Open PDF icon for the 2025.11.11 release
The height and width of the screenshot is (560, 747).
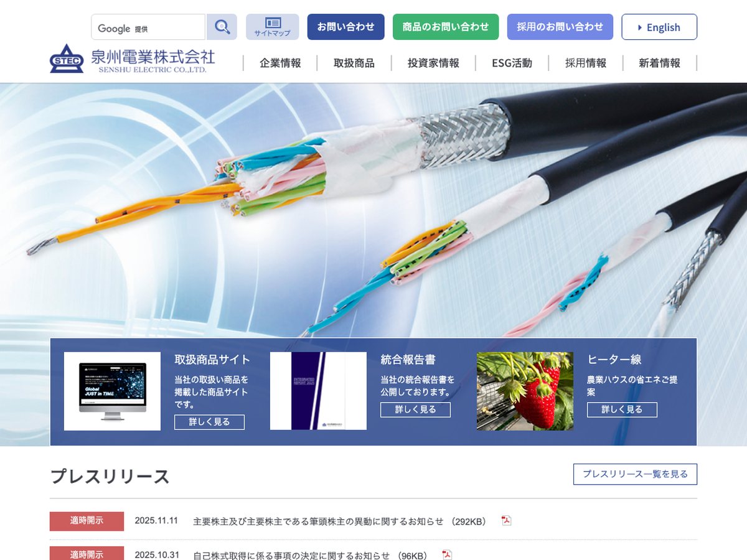coord(506,521)
